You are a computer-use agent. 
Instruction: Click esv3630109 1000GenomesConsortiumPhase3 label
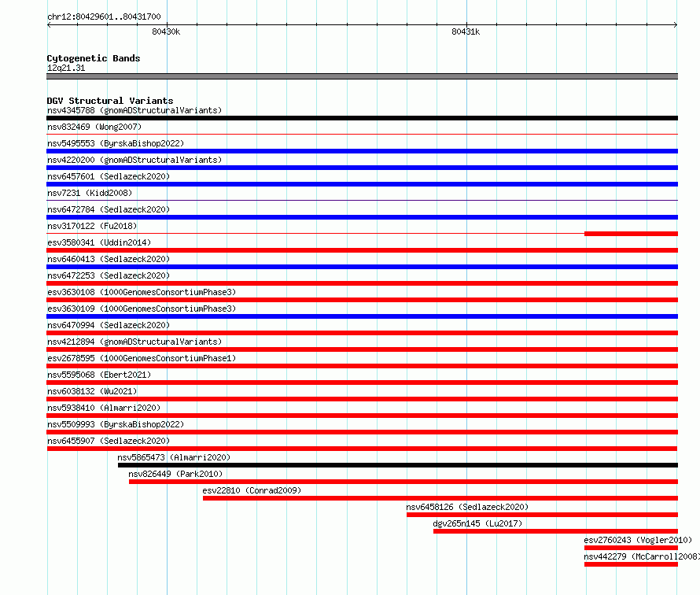142,309
